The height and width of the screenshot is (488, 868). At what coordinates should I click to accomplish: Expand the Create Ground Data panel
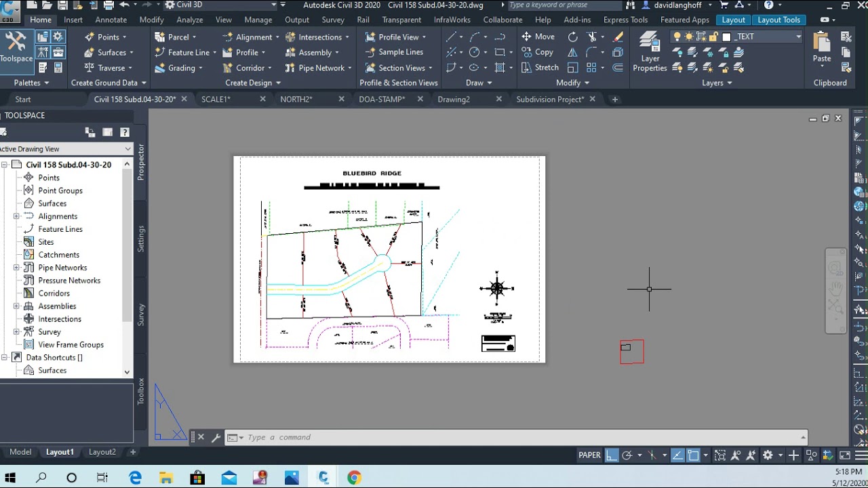pos(108,83)
